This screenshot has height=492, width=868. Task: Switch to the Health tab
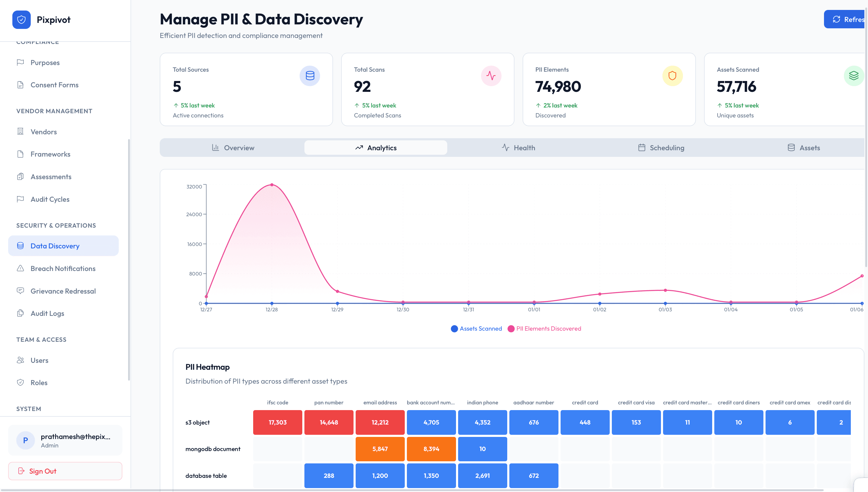(518, 148)
